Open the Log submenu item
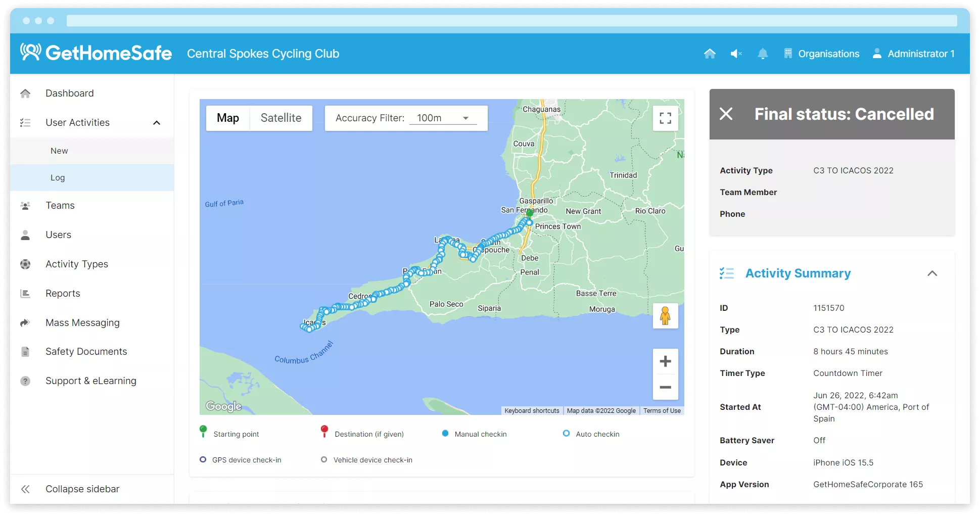 [58, 178]
